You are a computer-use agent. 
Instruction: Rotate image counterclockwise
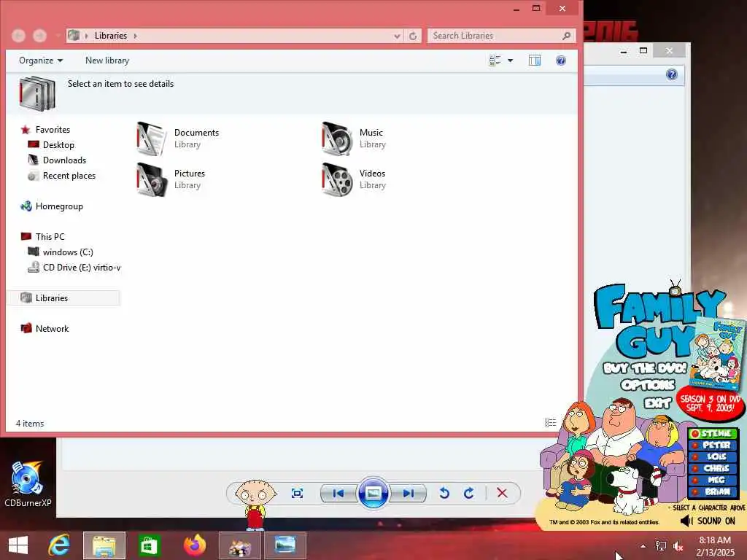(x=444, y=494)
